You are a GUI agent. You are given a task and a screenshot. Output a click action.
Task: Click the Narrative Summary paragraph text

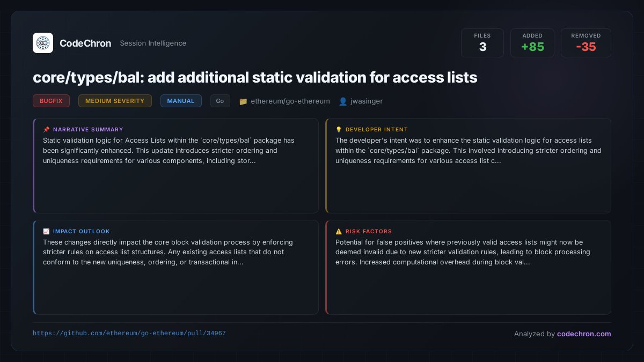point(169,151)
